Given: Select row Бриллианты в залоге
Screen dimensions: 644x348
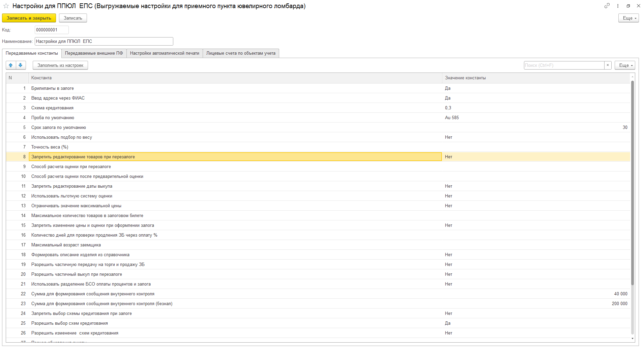Looking at the screenshot, I should (318, 88).
